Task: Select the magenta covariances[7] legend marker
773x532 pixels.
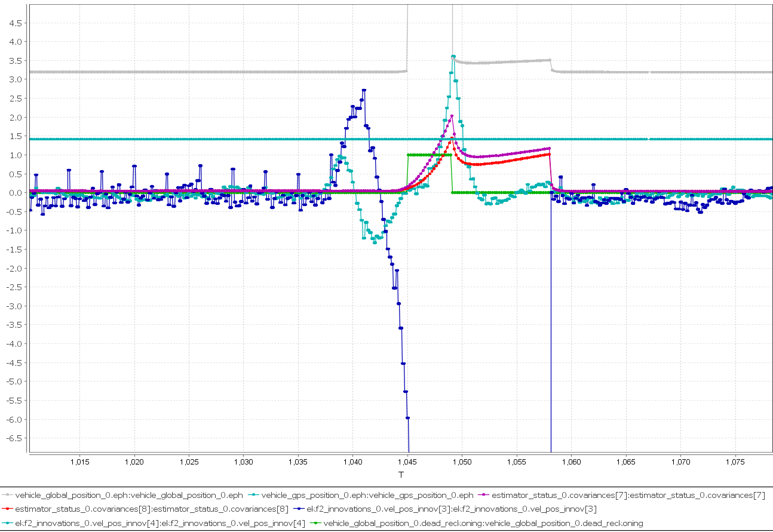Action: pyautogui.click(x=484, y=495)
